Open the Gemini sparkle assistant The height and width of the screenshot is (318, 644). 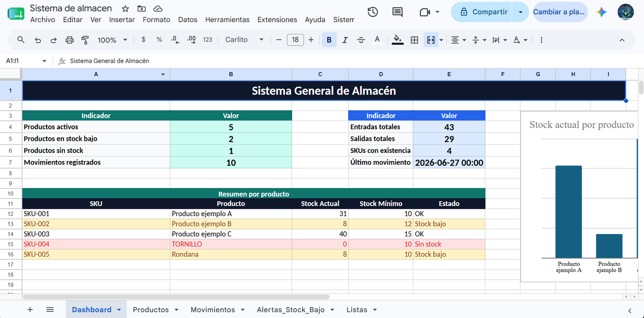tap(601, 12)
